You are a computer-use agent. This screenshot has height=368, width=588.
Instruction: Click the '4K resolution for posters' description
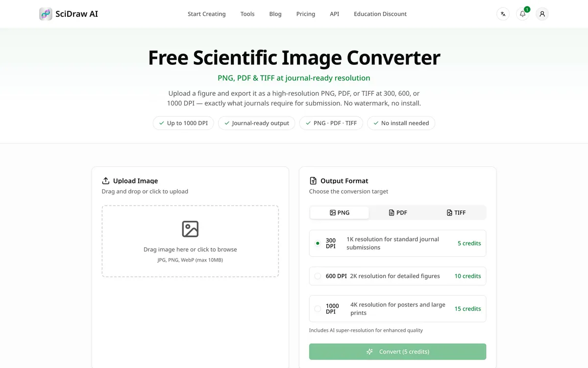(x=398, y=309)
